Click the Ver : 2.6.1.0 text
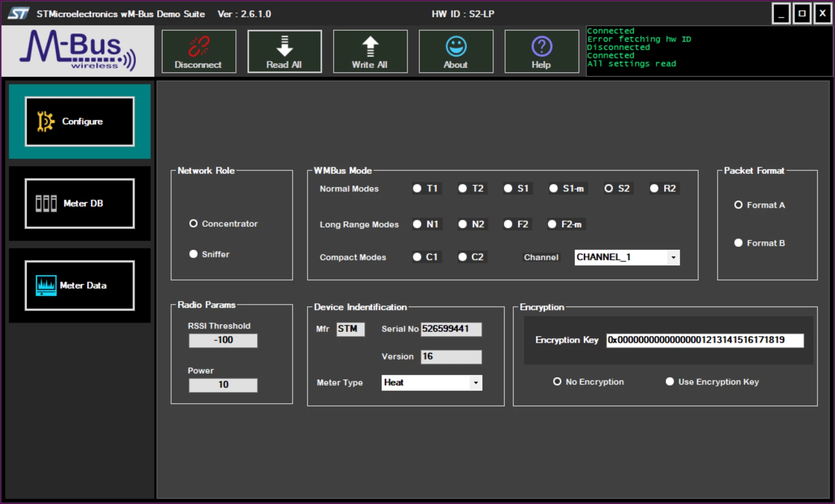835x504 pixels. click(x=244, y=14)
